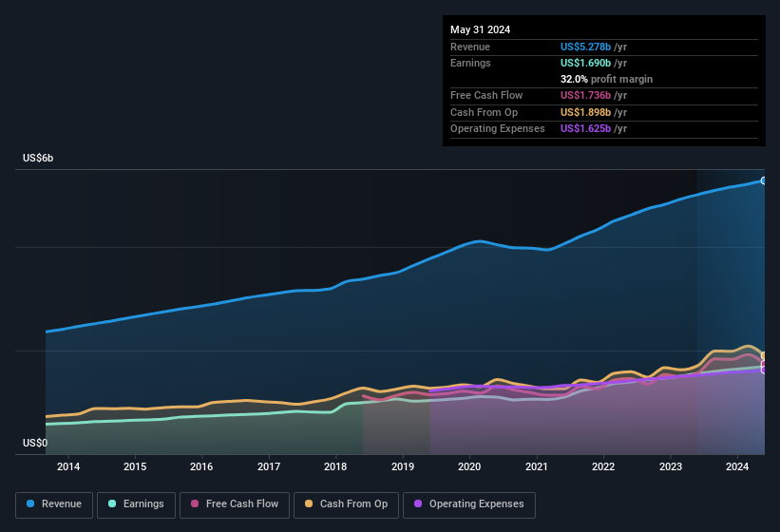
Task: Click the Free Cash Flow tooltip label
Action: 486,95
